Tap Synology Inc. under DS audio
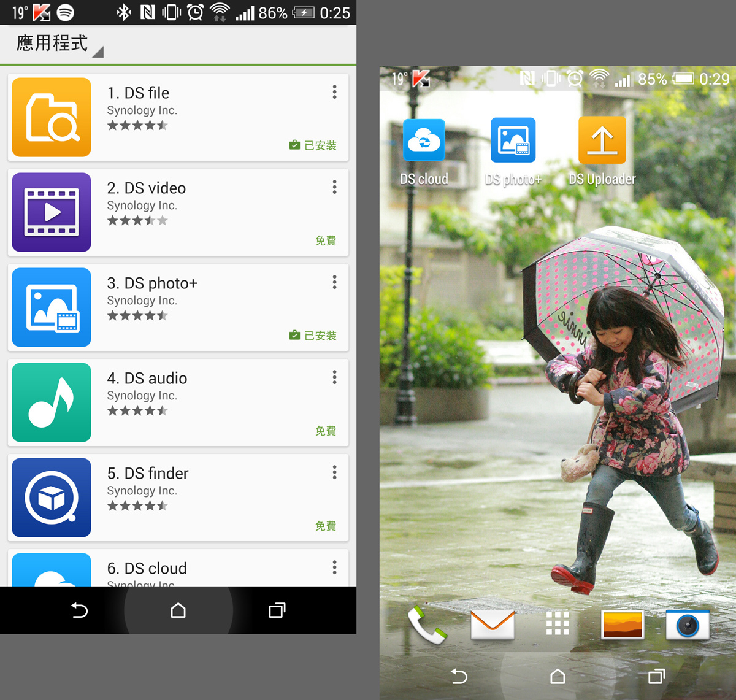 [142, 396]
